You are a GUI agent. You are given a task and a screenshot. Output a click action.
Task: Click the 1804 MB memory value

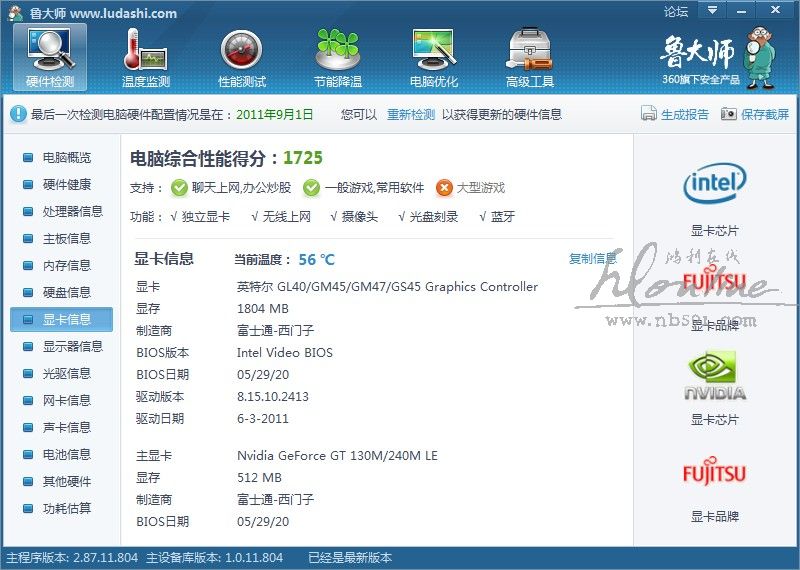click(263, 309)
